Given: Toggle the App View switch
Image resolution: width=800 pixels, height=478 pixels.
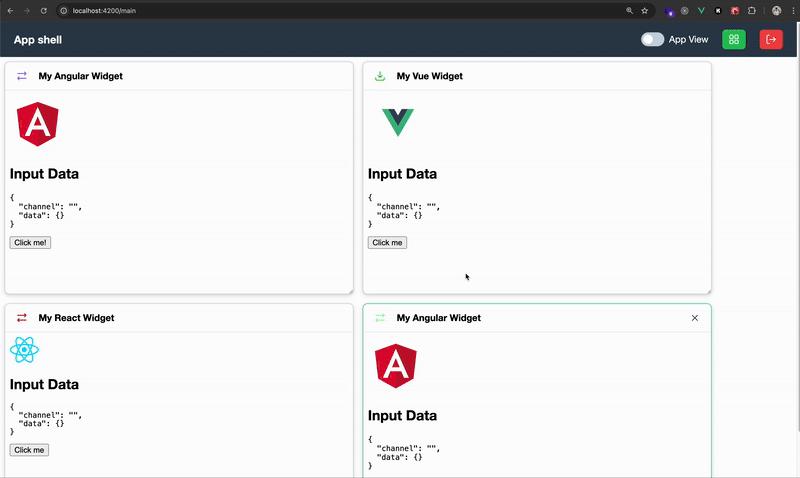Looking at the screenshot, I should (x=652, y=39).
